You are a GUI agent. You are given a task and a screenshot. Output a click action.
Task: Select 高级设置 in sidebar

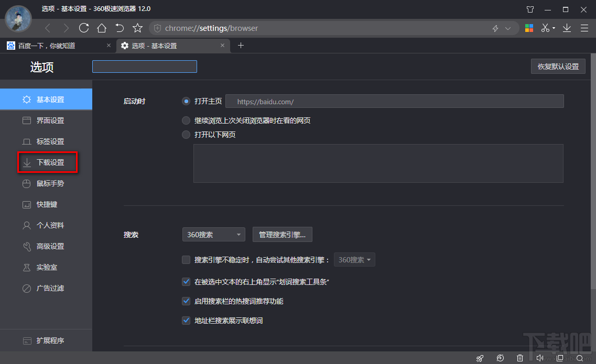47,246
